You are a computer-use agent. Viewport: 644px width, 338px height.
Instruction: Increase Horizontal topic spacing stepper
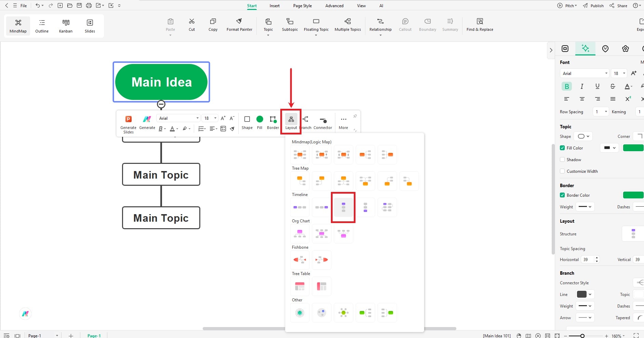click(597, 258)
